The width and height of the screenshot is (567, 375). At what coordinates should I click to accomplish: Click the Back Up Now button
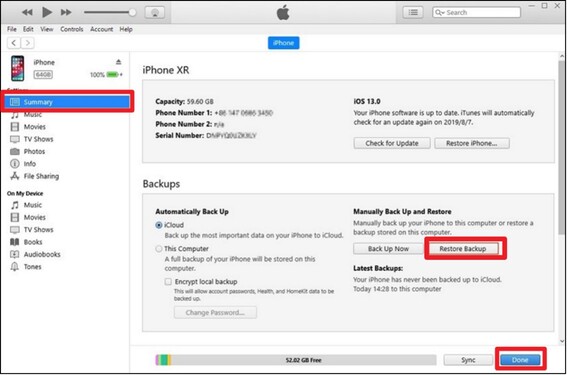click(388, 249)
